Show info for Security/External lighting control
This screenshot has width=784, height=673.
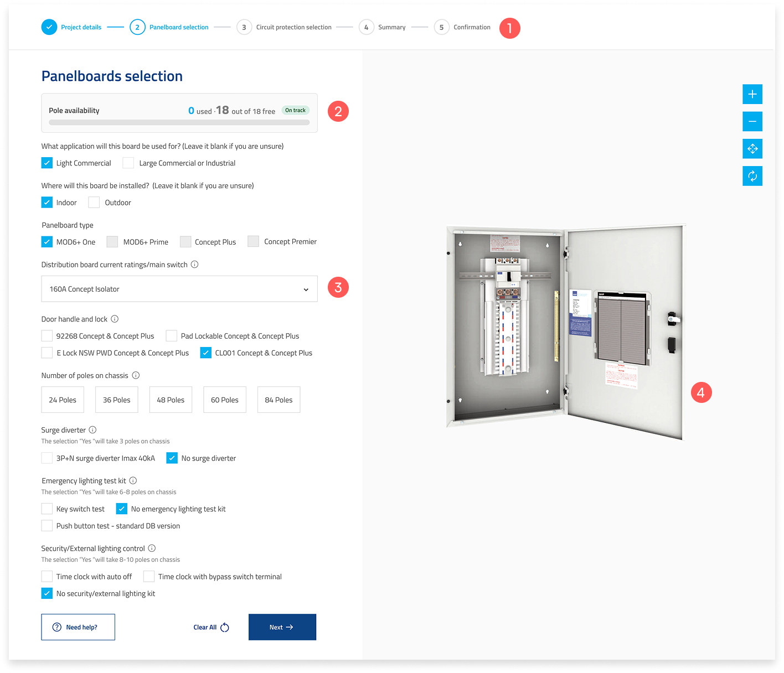tap(152, 548)
